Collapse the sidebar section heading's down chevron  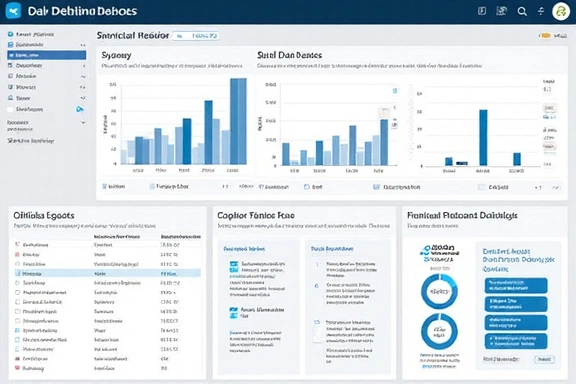83,122
